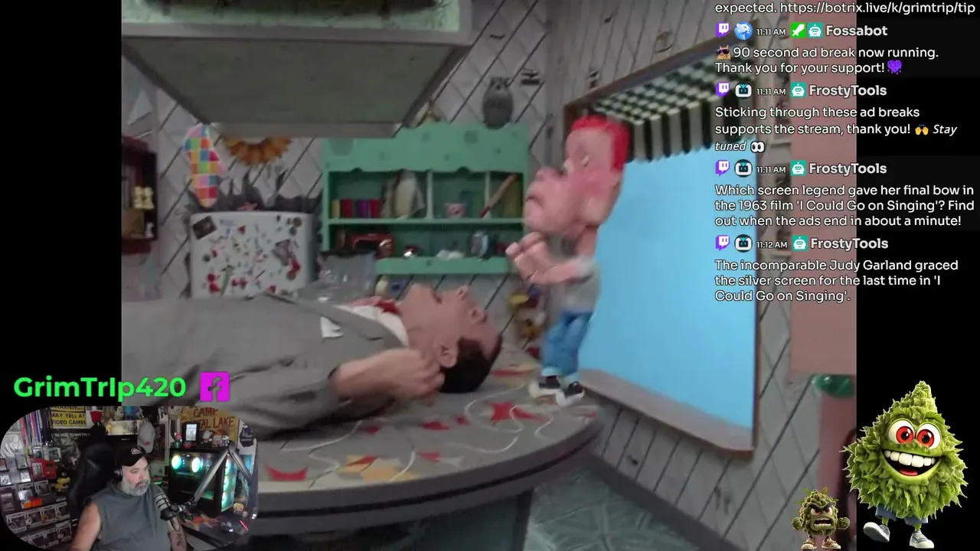This screenshot has height=551, width=980.
Task: Click the Twitch icon above the 'Sticking through' message
Action: click(723, 90)
